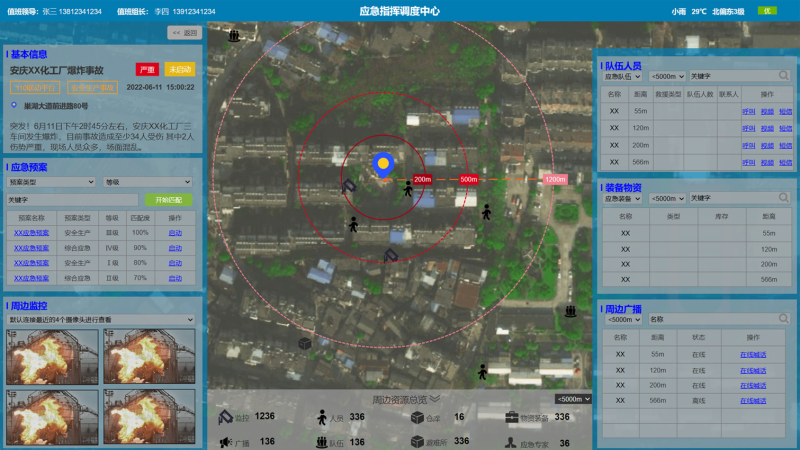The height and width of the screenshot is (450, 800).
Task: Click the blue incident location pin on map
Action: (381, 163)
